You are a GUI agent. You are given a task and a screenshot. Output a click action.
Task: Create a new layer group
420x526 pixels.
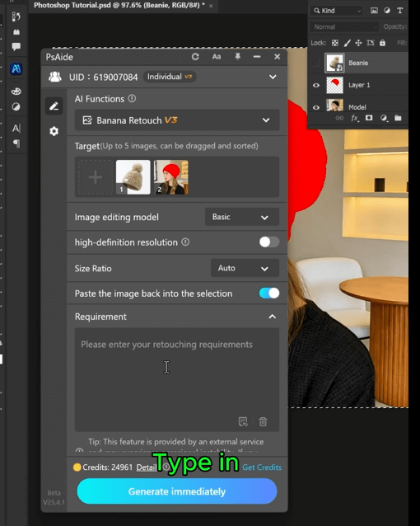click(398, 118)
